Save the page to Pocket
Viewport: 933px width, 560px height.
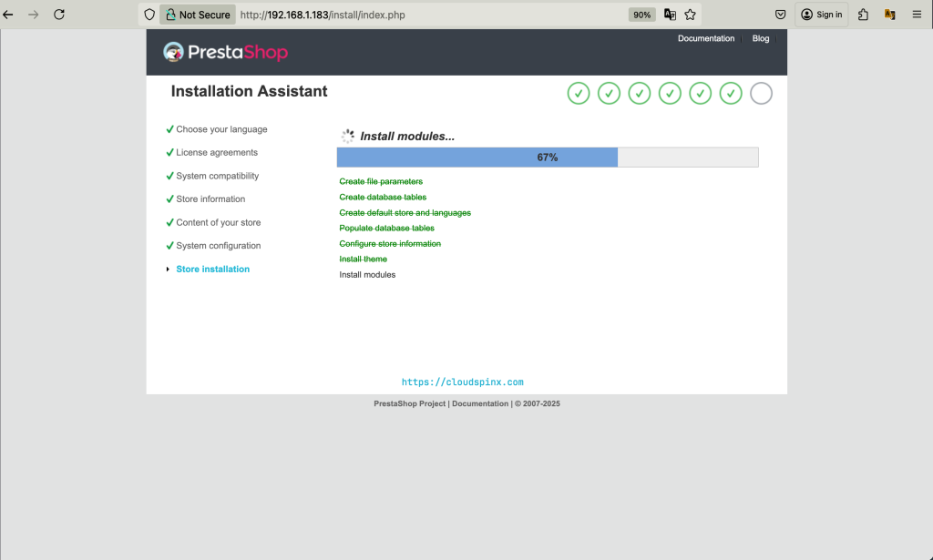coord(780,15)
